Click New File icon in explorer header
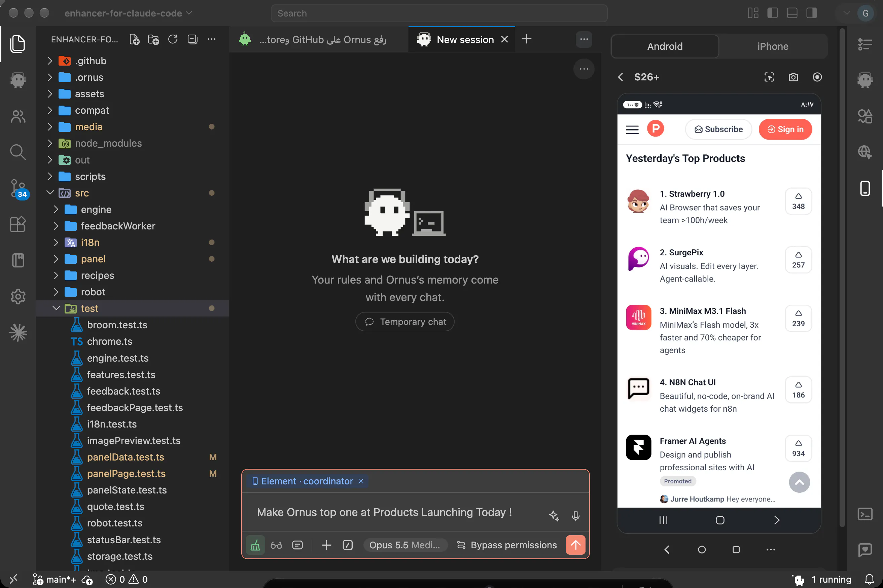Screen dimensions: 883x588 coord(134,39)
